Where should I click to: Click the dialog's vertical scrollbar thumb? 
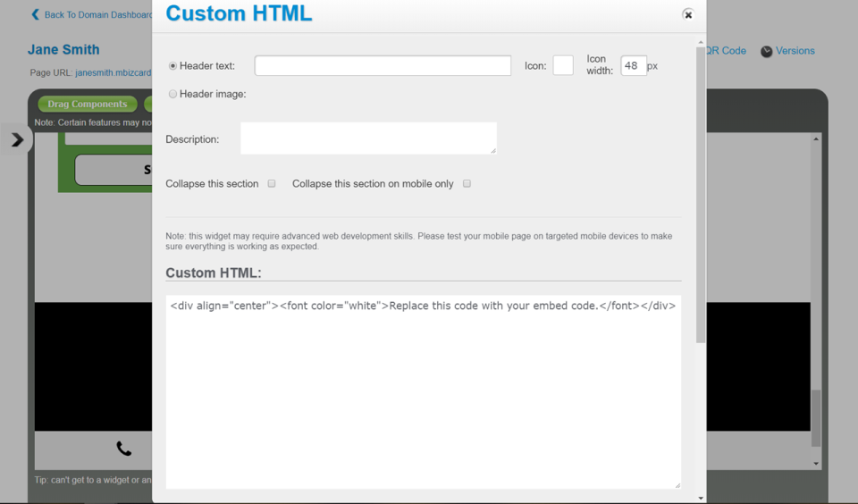click(701, 195)
